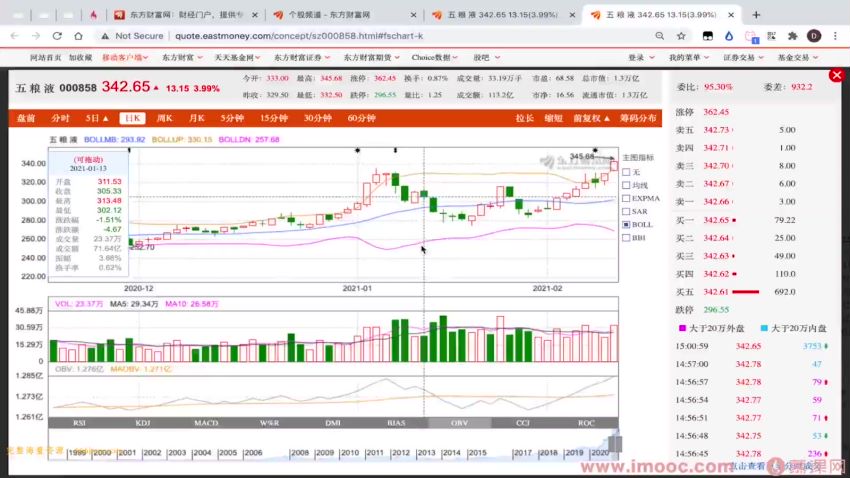850x478 pixels.
Task: Select the RSI sub-indicator
Action: pos(80,423)
